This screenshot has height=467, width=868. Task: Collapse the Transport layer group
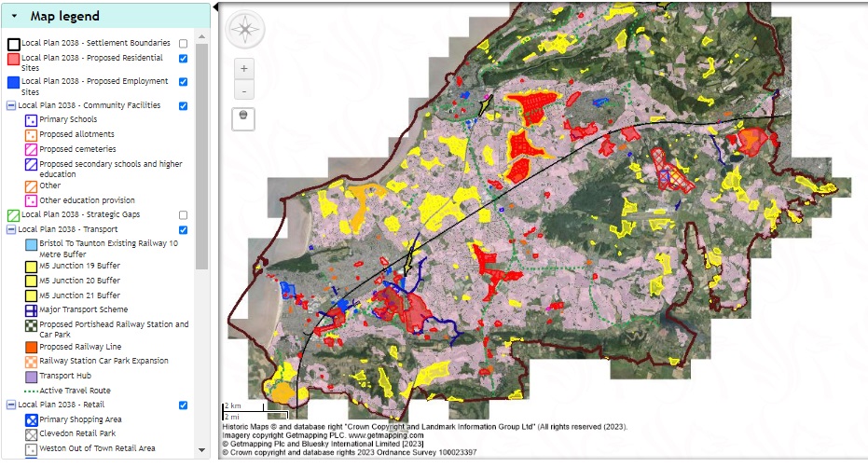point(11,230)
